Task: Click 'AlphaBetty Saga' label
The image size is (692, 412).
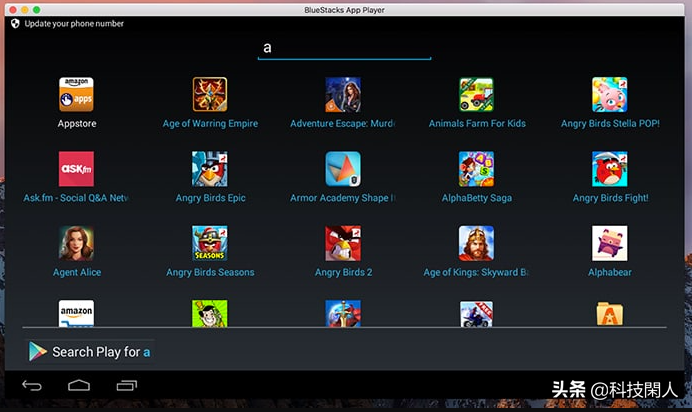Action: pos(477,198)
